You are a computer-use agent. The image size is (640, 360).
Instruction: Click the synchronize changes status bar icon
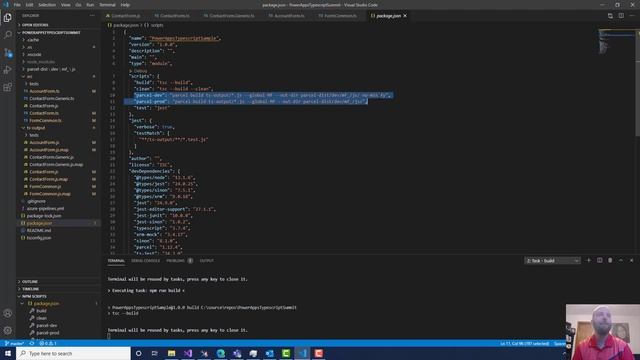(x=32, y=344)
